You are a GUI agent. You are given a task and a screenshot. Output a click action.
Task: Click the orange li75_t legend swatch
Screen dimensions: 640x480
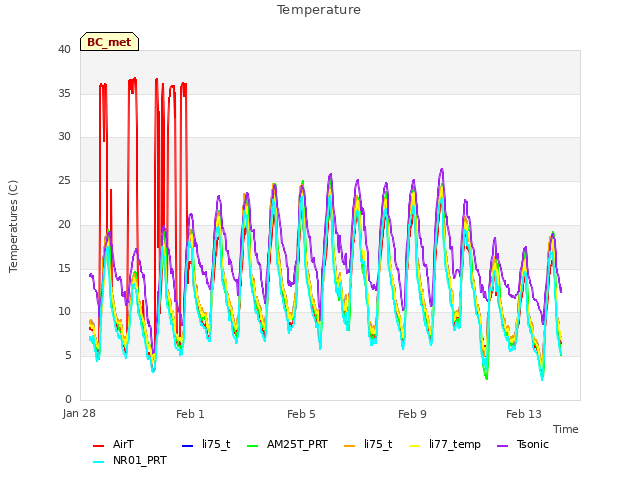pos(350,445)
